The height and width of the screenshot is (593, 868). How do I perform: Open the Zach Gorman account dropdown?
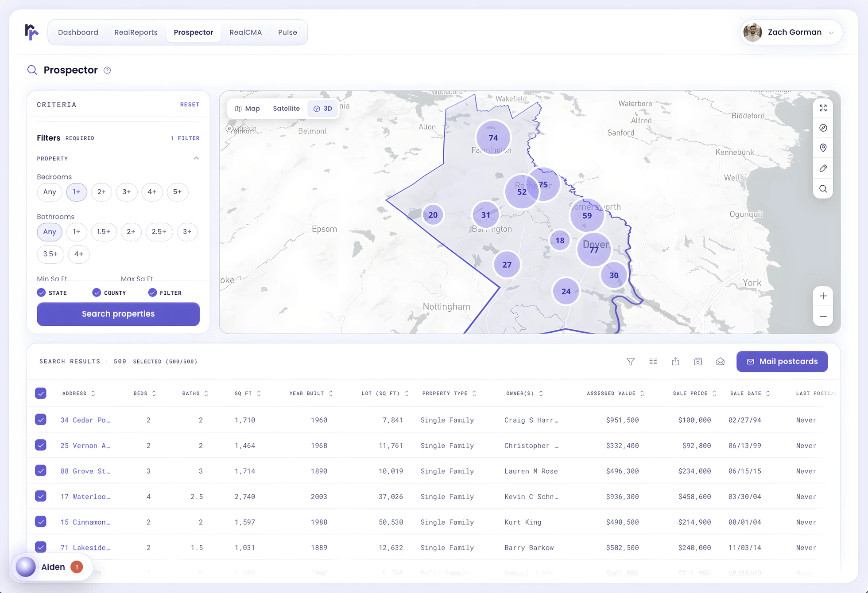click(x=791, y=32)
